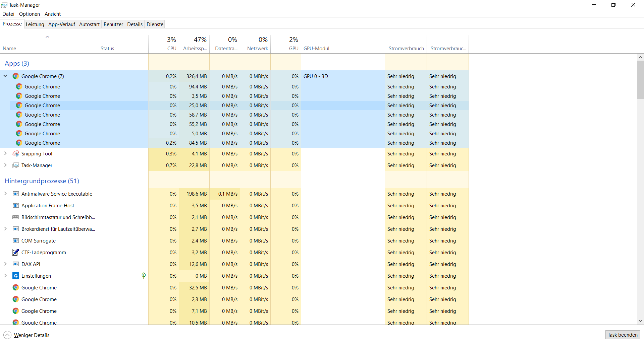
Task: Click the sort arrow above Name column
Action: click(x=48, y=37)
